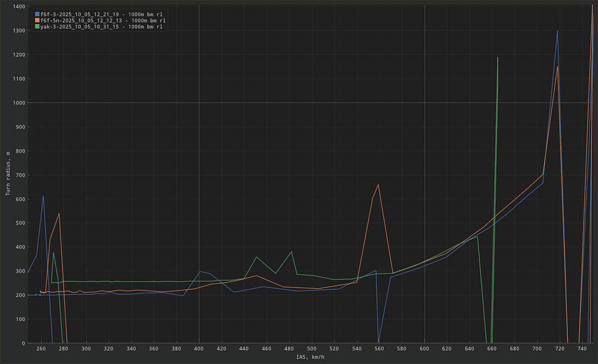Select the blue peak near 262 km/h
Screen dimensions: 598x364
tap(43, 196)
